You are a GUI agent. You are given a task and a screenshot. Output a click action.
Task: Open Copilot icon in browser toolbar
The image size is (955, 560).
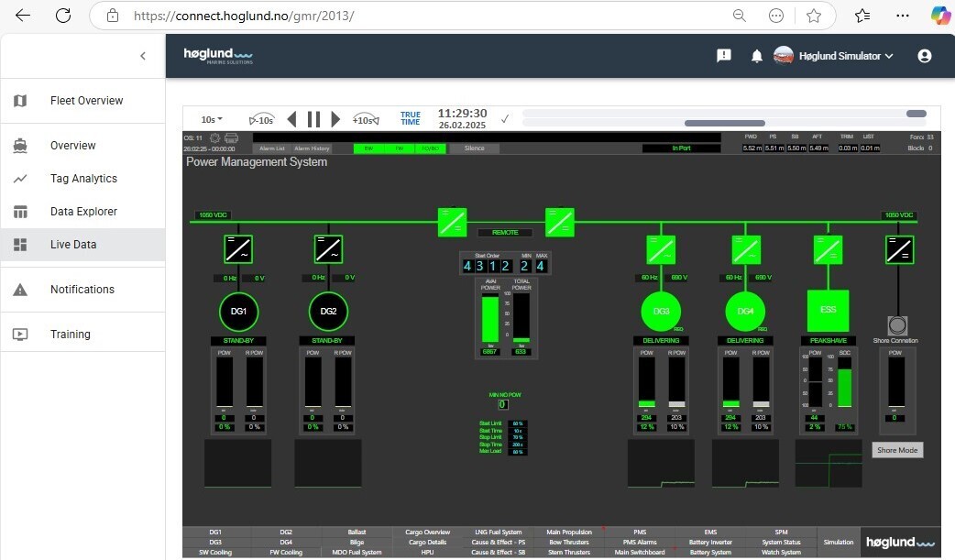(x=941, y=16)
